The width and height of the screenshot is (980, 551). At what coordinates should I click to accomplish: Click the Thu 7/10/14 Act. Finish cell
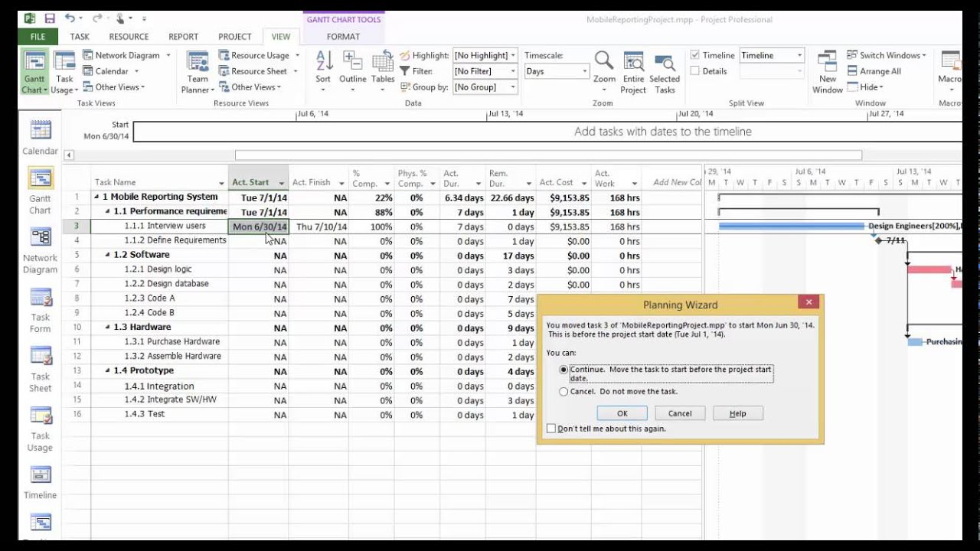click(319, 227)
